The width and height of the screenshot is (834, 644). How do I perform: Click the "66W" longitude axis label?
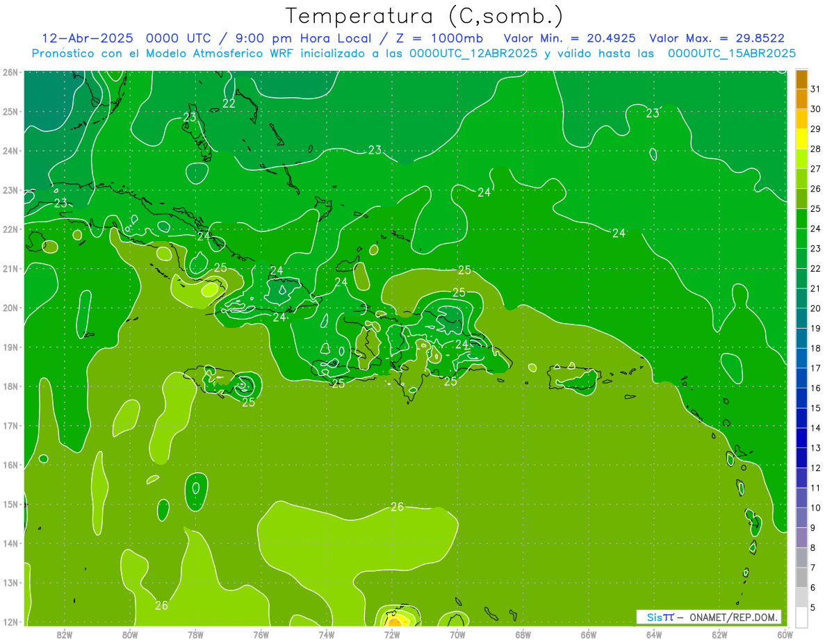pos(589,635)
